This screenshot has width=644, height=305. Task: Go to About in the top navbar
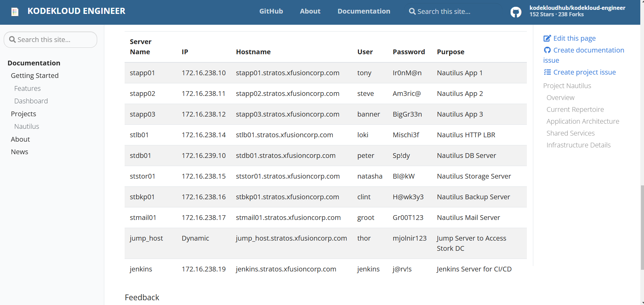pyautogui.click(x=310, y=11)
